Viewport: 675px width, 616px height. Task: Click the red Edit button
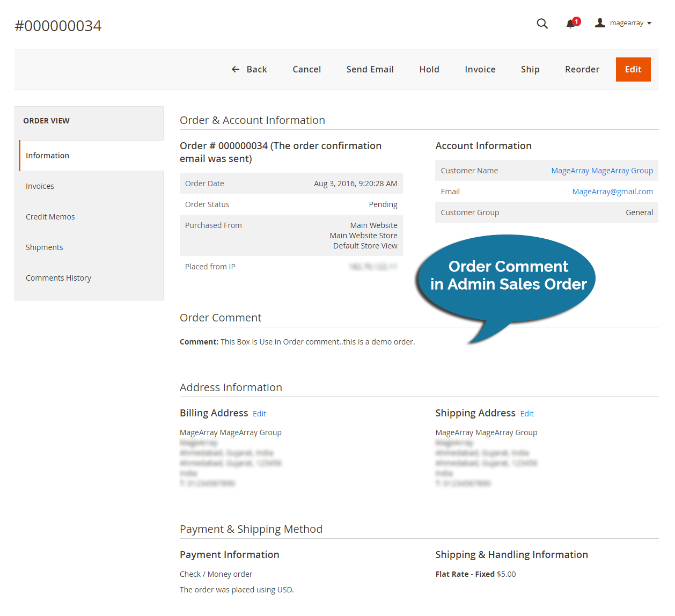tap(633, 69)
